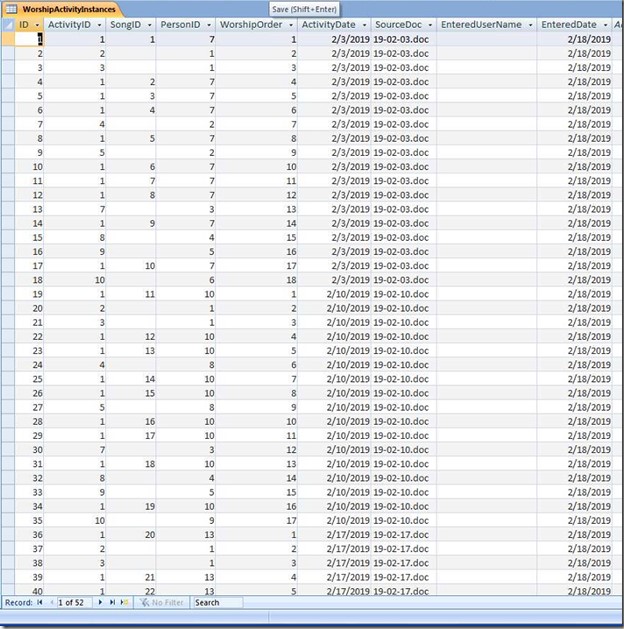The height and width of the screenshot is (629, 624).
Task: Open the ActivityDate column filter dropdown
Action: coord(365,25)
